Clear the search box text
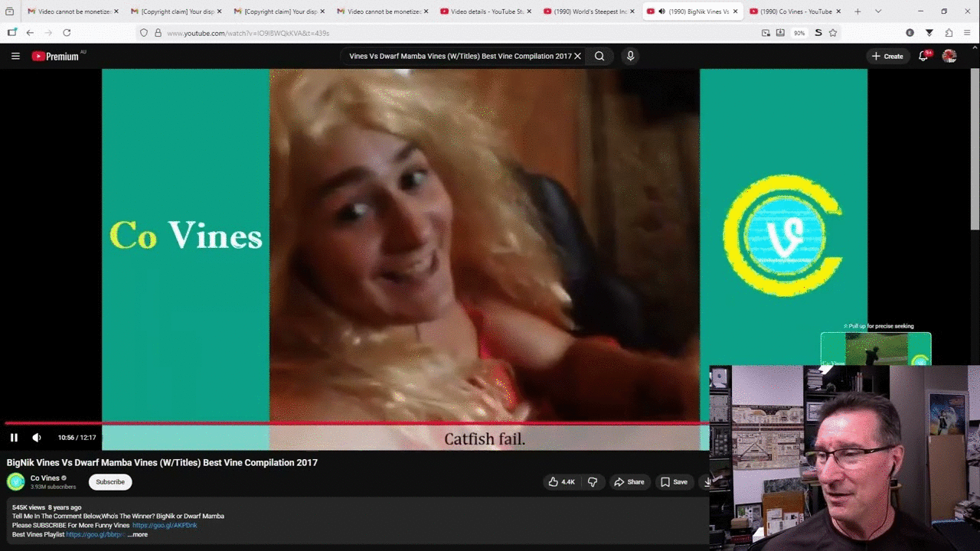The image size is (980, 551). [577, 56]
